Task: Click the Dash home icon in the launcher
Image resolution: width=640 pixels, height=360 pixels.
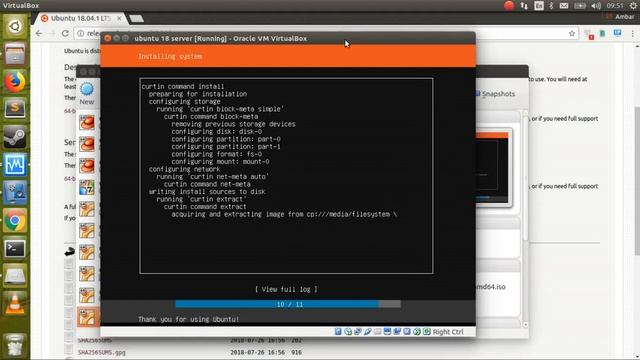Action: 15,26
